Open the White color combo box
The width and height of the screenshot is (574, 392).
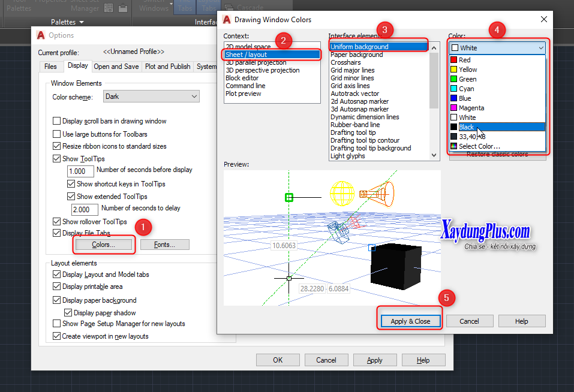(x=497, y=47)
